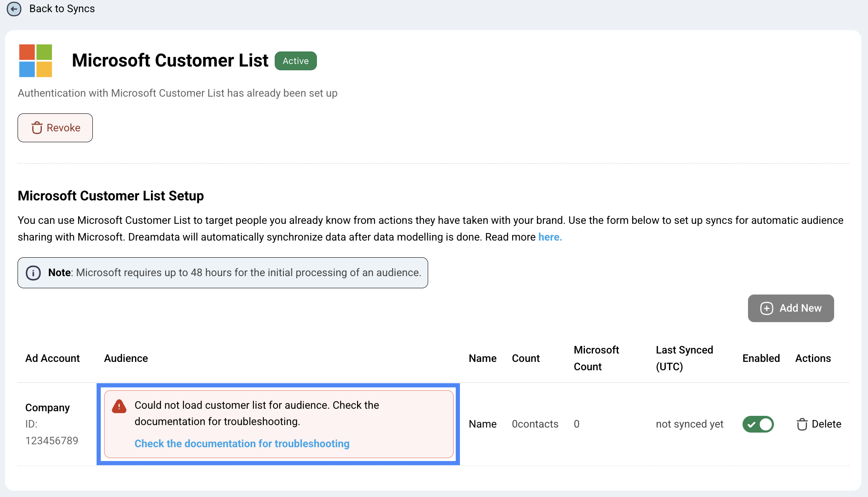Toggle the Enabled switch off
Viewport: 868px width, 497px height.
pos(758,424)
